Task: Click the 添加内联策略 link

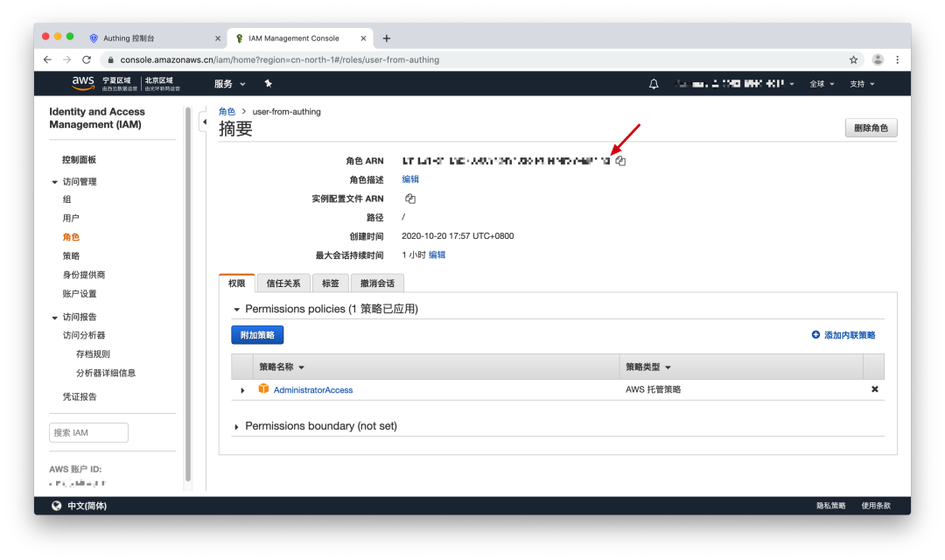Action: tap(850, 335)
